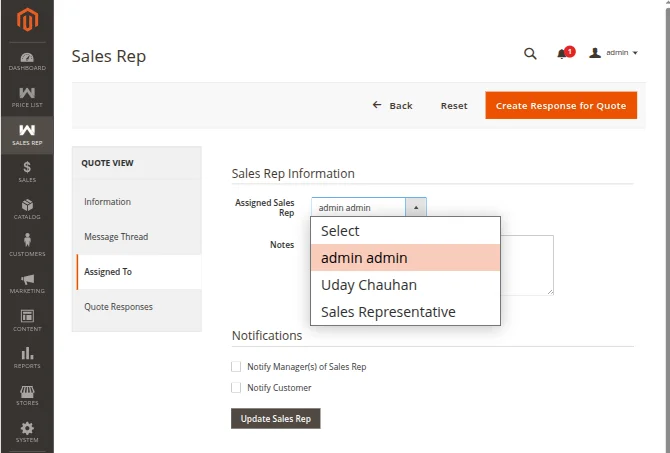Open the System gear icon
670x453 pixels.
pyautogui.click(x=27, y=431)
